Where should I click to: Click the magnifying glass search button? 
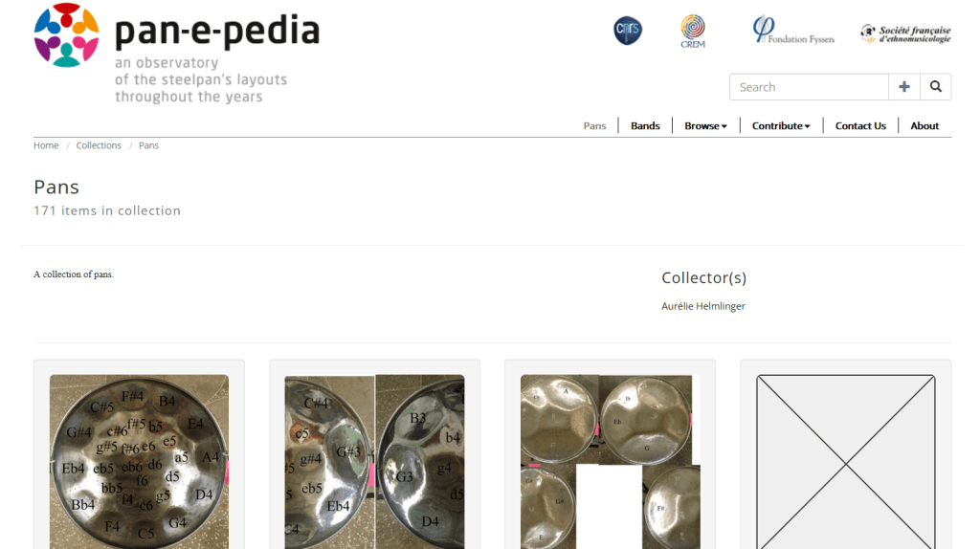click(936, 87)
